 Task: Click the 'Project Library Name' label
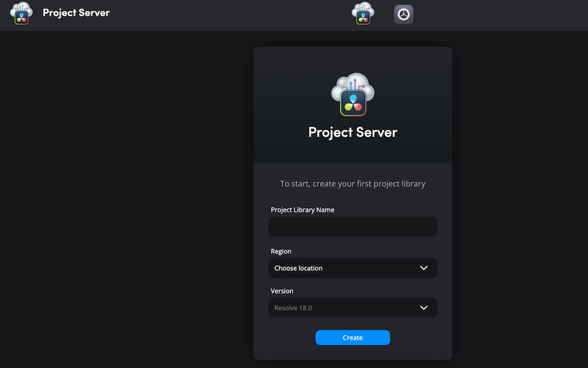(x=302, y=210)
